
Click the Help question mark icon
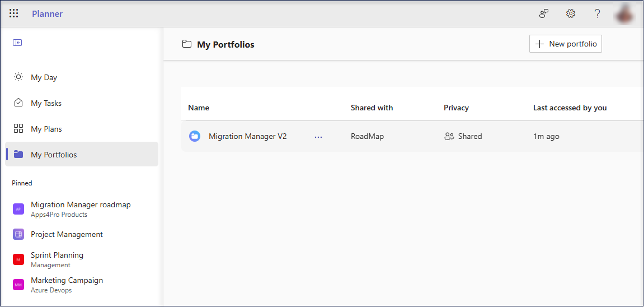pyautogui.click(x=597, y=13)
